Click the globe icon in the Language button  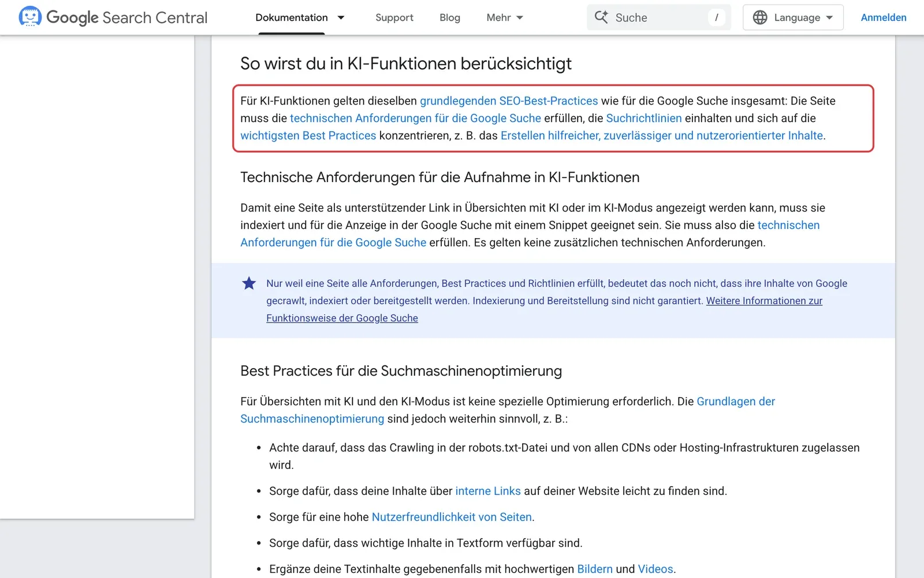pos(760,17)
